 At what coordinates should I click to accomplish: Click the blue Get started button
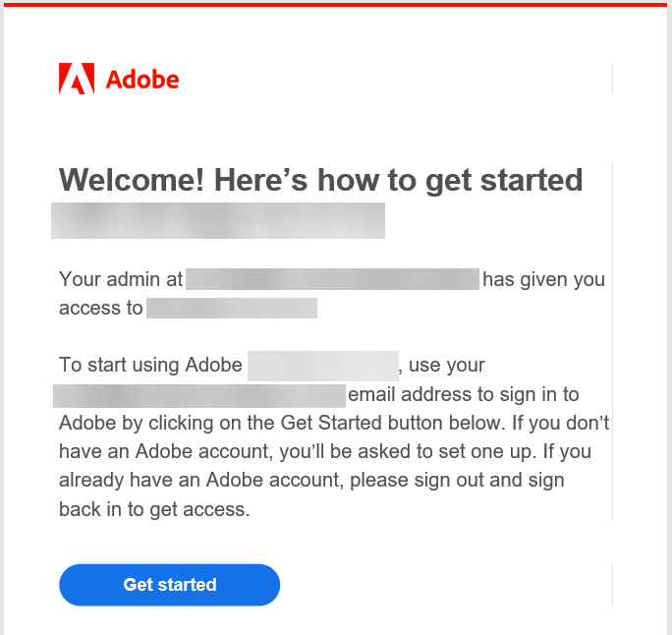[169, 585]
